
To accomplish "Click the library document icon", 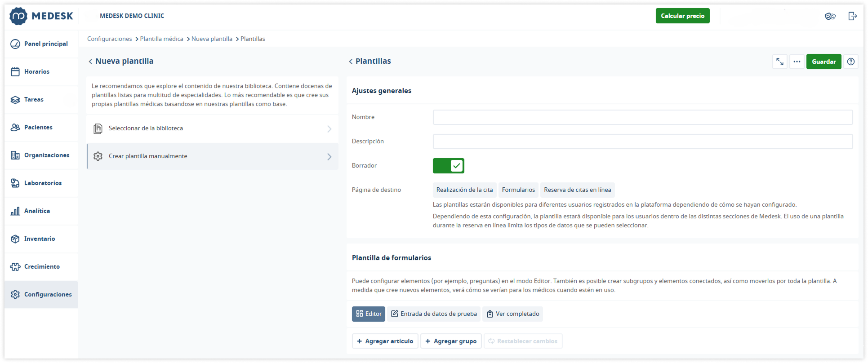I will (98, 129).
